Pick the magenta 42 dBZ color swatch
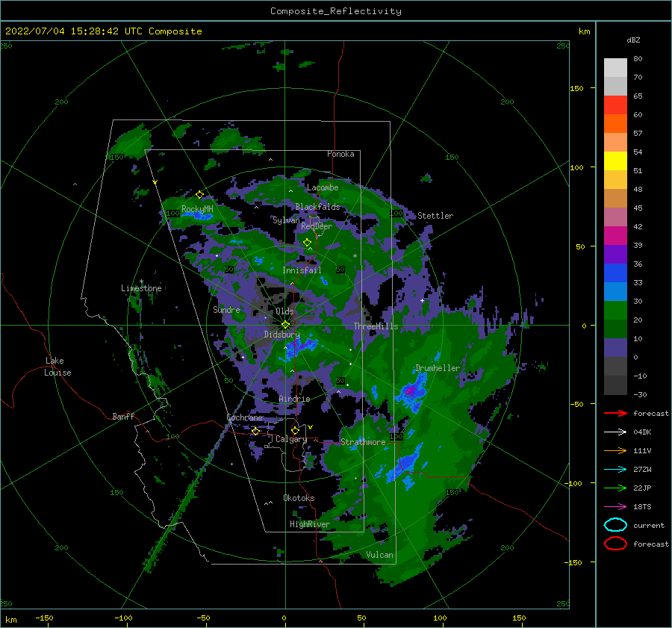The width and height of the screenshot is (672, 628). 615,235
